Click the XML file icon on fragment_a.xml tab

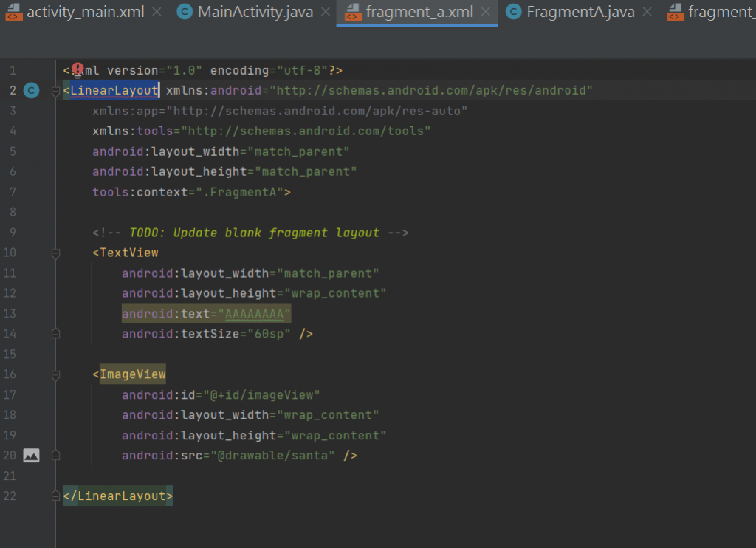tap(353, 12)
